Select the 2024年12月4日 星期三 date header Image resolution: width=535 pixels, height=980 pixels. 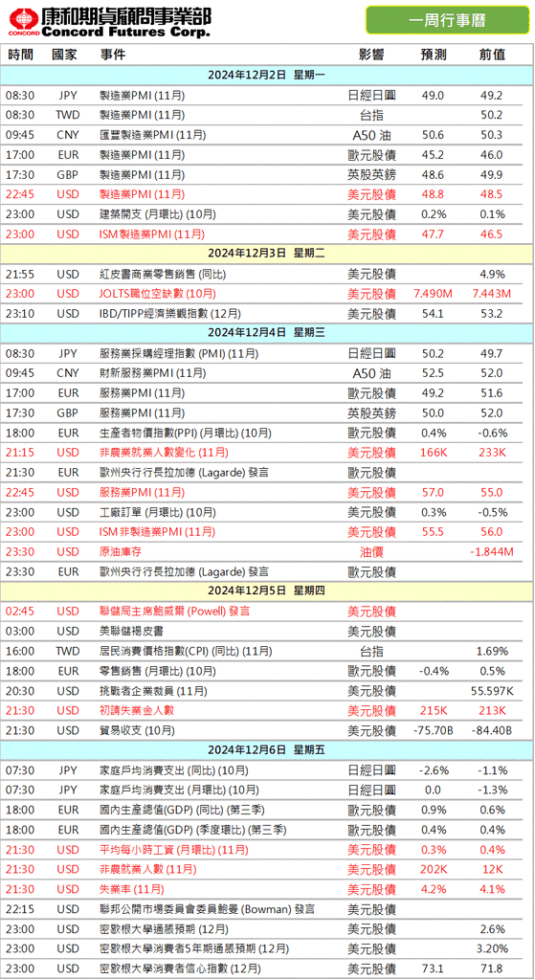point(267,332)
